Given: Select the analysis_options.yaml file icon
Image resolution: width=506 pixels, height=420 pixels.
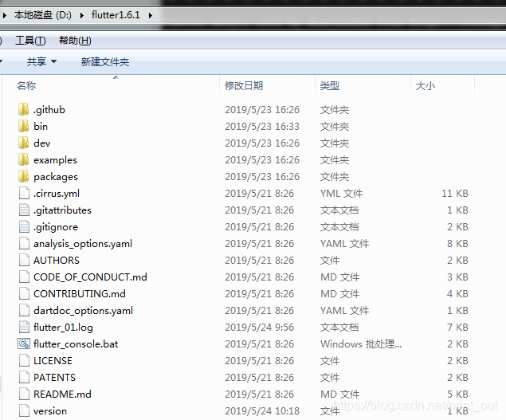Looking at the screenshot, I should [x=24, y=243].
